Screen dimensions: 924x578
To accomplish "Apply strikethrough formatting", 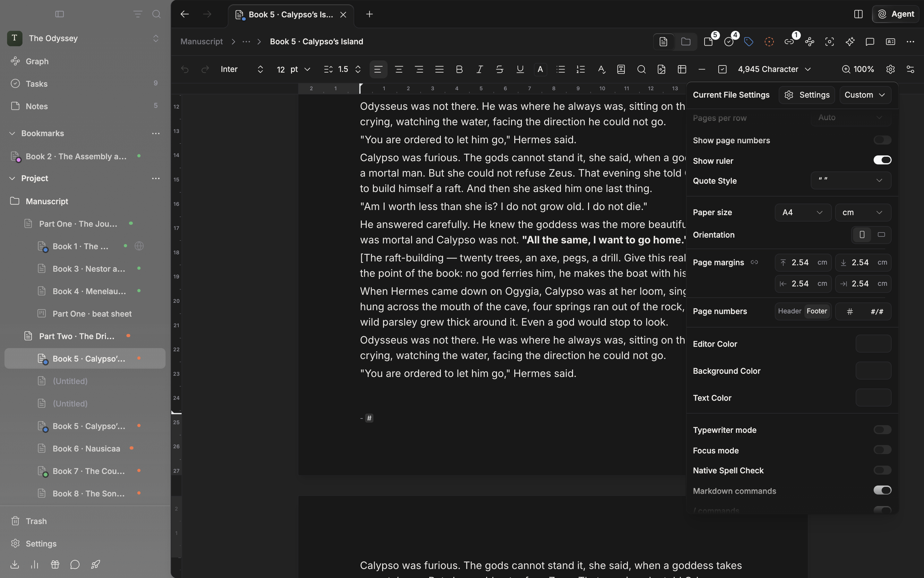I will pyautogui.click(x=500, y=69).
